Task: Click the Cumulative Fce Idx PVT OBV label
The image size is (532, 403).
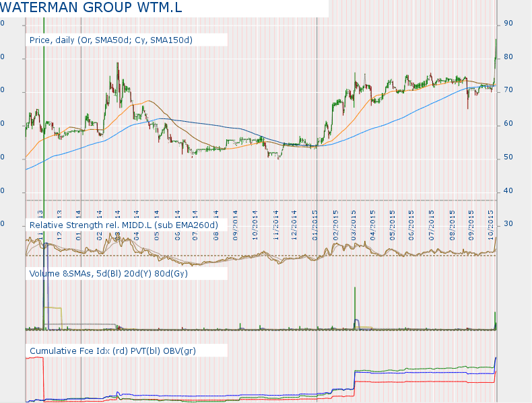Action: tap(112, 351)
